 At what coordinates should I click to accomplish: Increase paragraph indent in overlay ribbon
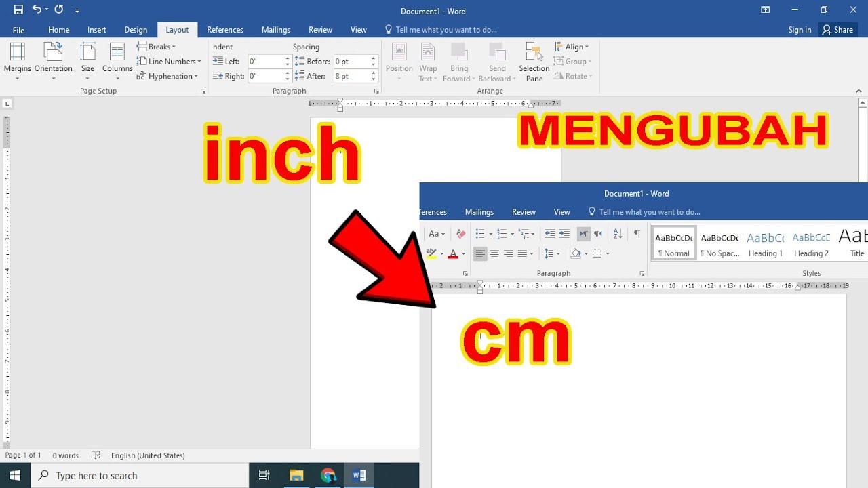[564, 234]
